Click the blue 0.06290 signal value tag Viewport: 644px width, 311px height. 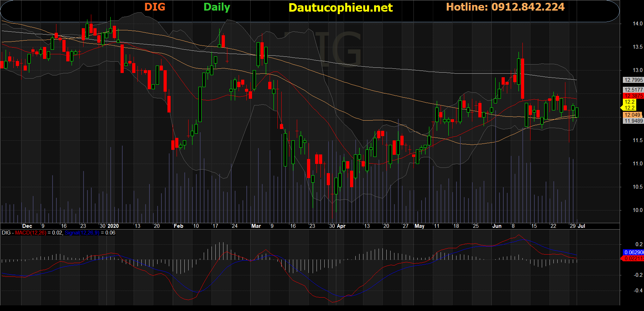pos(633,252)
